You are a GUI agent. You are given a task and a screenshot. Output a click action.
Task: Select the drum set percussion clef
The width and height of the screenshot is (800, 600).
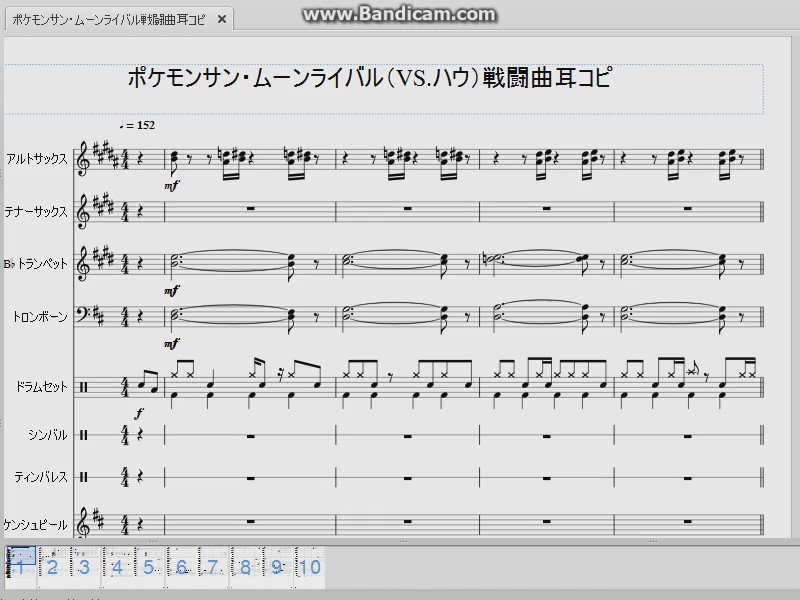[x=84, y=387]
